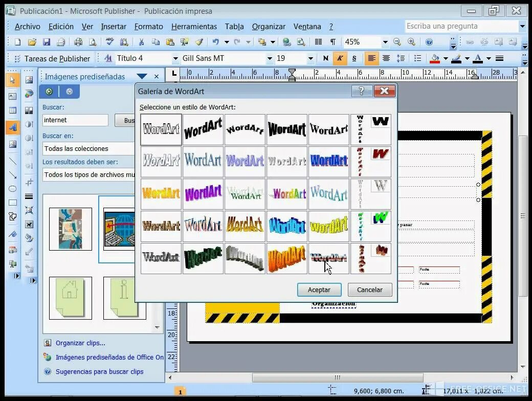Open the Edición menu
The image size is (532, 401).
(x=61, y=27)
